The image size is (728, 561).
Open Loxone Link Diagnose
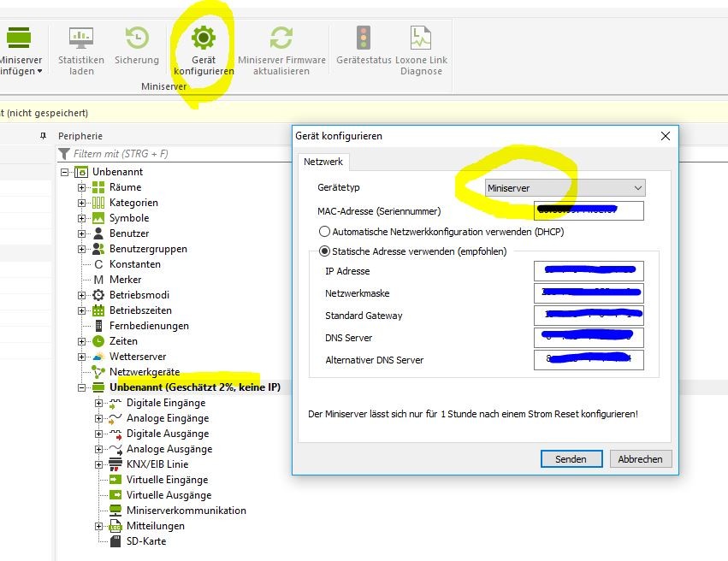click(x=421, y=51)
